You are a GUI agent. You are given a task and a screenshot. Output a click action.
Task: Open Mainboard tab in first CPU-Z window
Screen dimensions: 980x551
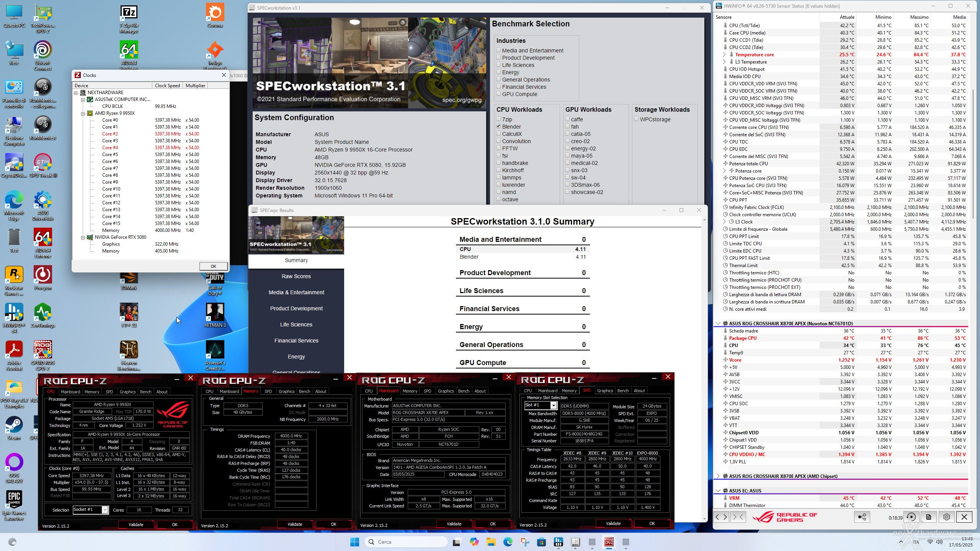[70, 391]
